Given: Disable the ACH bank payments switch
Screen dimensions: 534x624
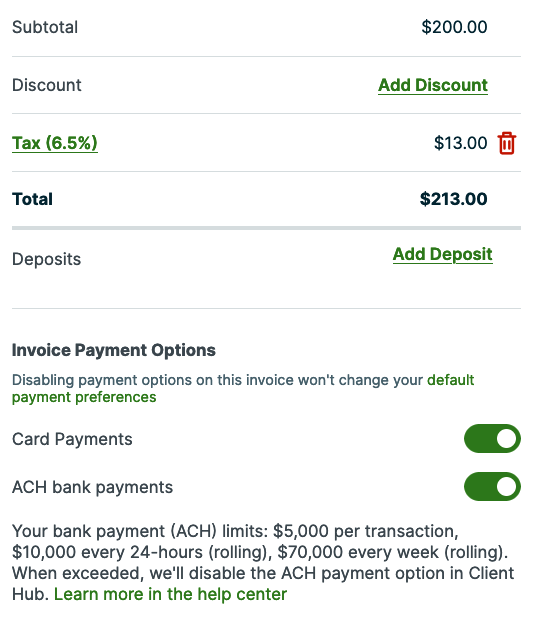Looking at the screenshot, I should pyautogui.click(x=492, y=486).
